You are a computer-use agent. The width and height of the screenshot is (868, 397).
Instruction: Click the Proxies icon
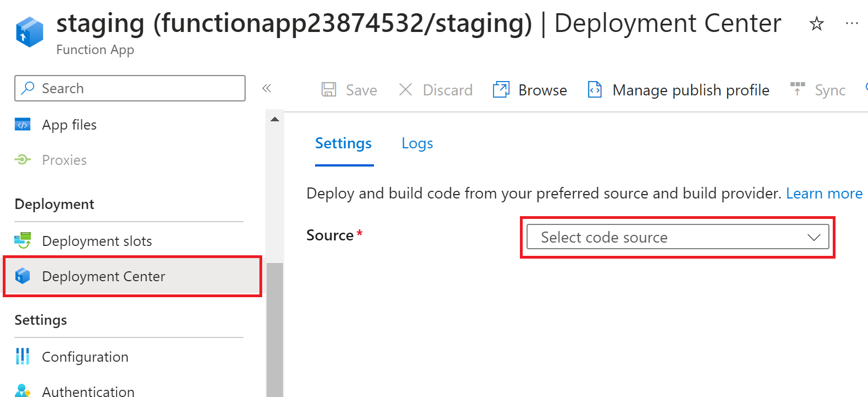(23, 160)
